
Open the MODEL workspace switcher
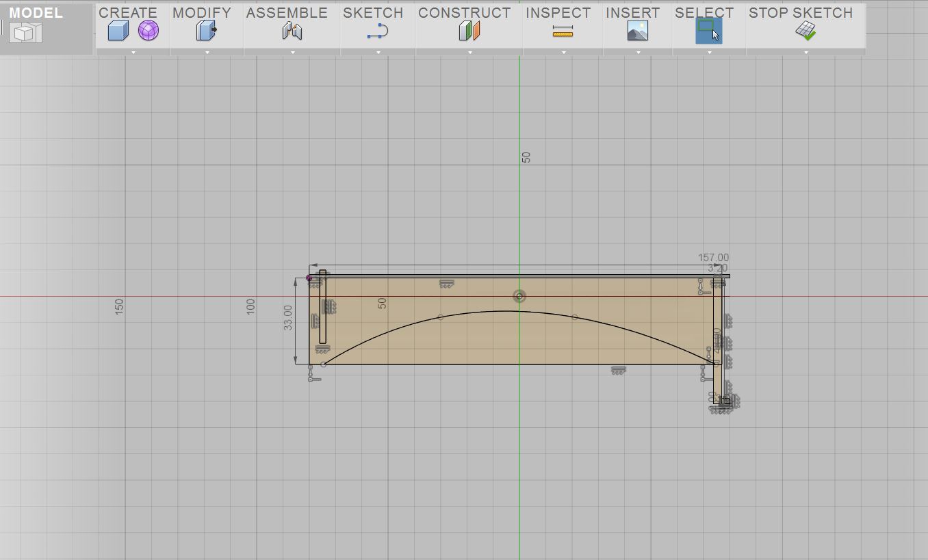point(45,28)
